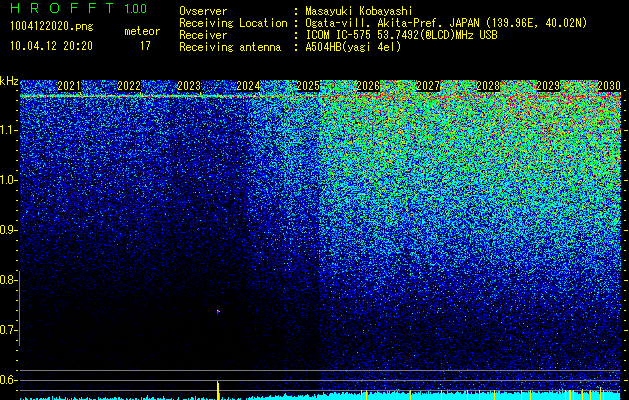Viewport: 629px width, 400px height.
Task: Click the Ovserver label
Action: pyautogui.click(x=203, y=11)
